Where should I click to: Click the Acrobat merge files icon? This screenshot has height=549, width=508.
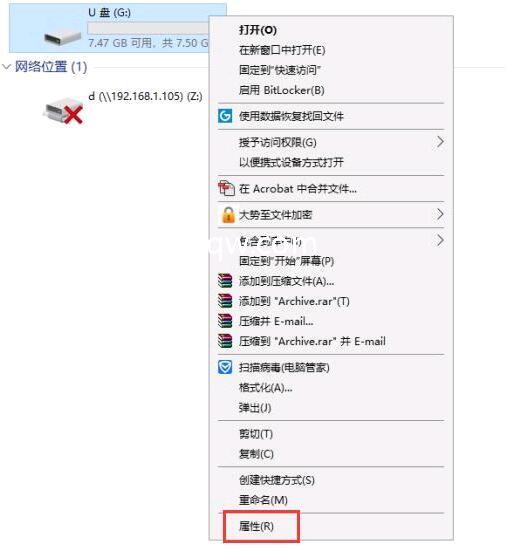[226, 188]
